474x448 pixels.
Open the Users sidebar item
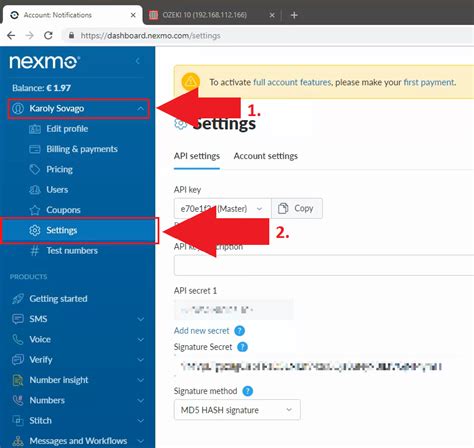(57, 190)
